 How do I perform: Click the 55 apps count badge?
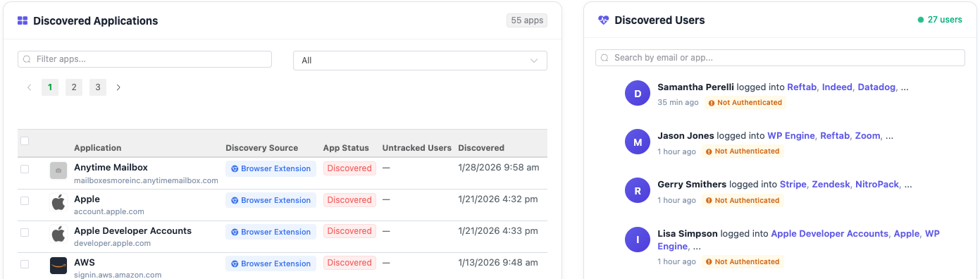pyautogui.click(x=527, y=20)
